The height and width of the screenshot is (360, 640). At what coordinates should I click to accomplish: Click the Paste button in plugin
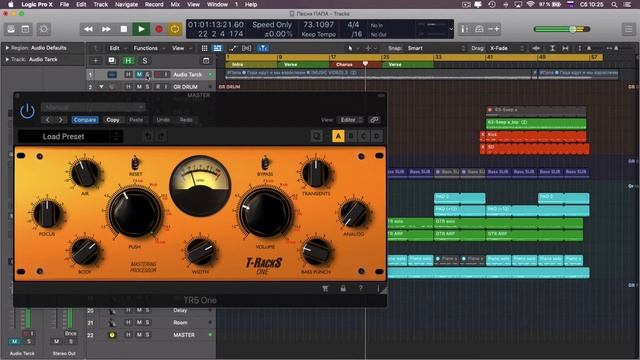[x=136, y=120]
